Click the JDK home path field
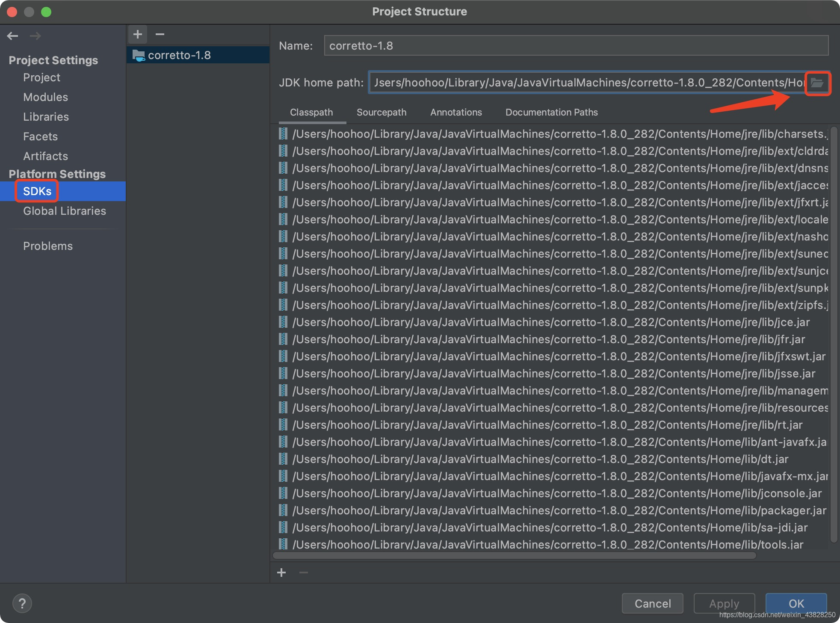 pyautogui.click(x=588, y=83)
